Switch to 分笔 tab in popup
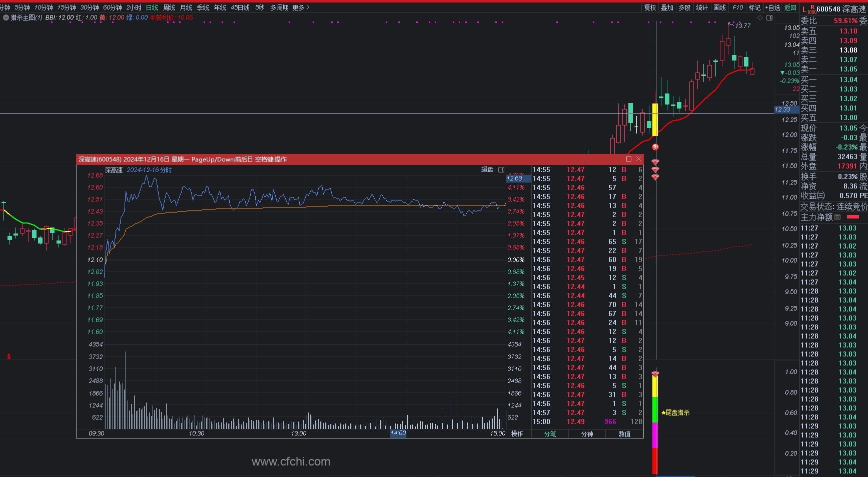The image size is (868, 477). tap(550, 434)
